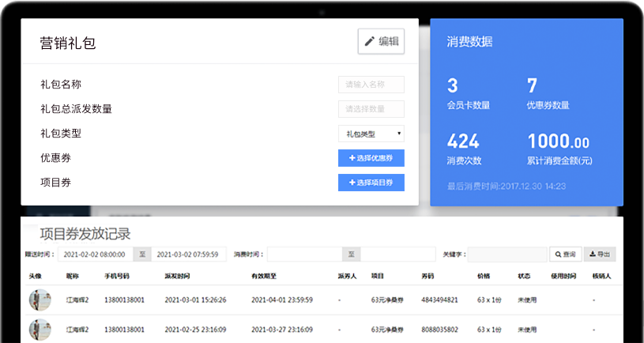Click the 派发时间 column header
Screen dimensions: 644x343
[x=175, y=277]
